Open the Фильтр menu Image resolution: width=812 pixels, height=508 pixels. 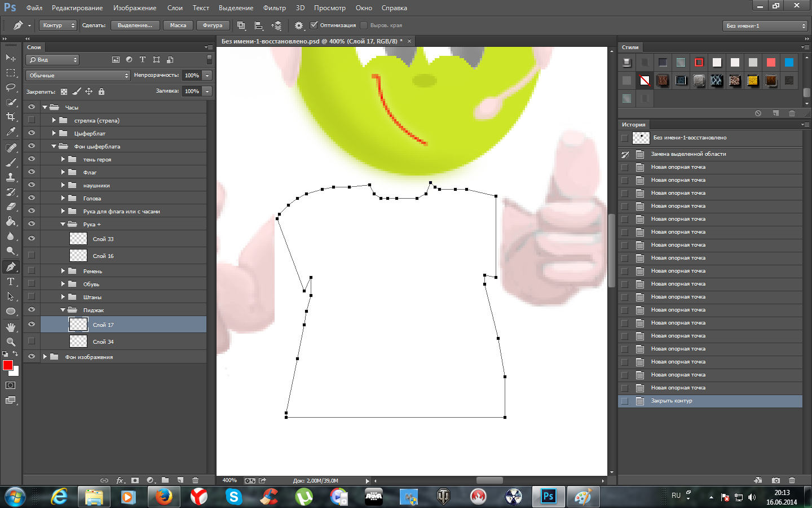click(x=275, y=8)
